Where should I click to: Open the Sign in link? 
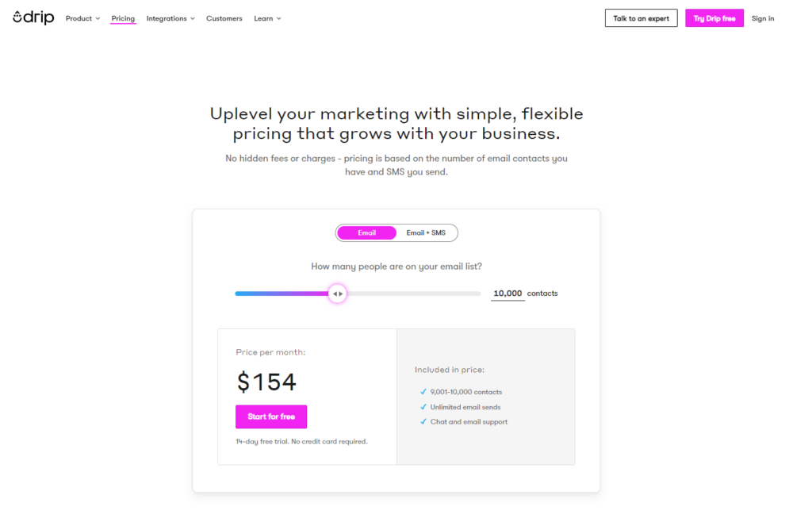(x=763, y=19)
